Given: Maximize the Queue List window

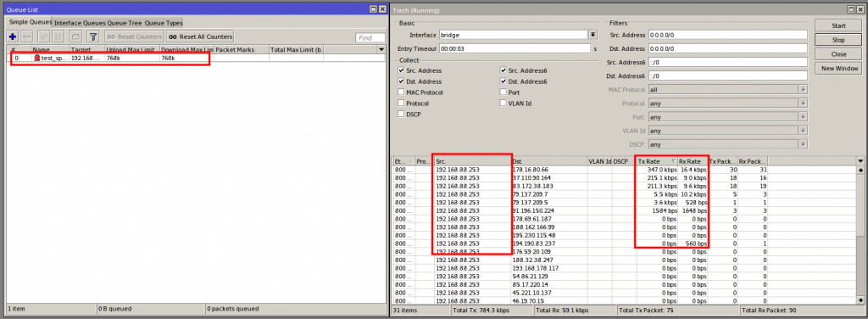Looking at the screenshot, I should pos(374,9).
